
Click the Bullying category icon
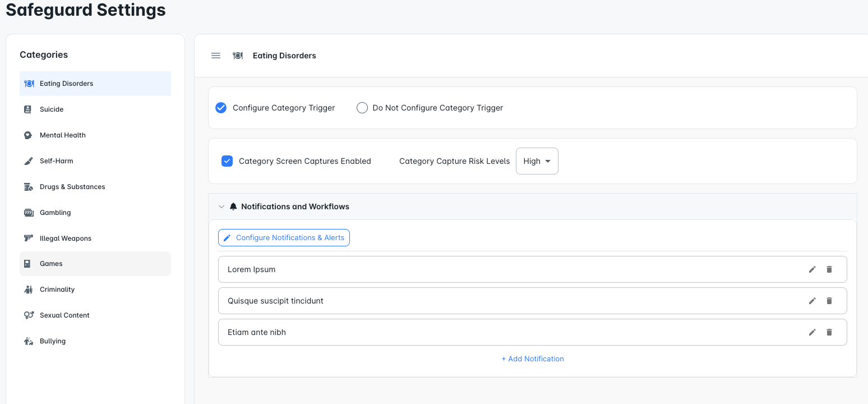29,341
